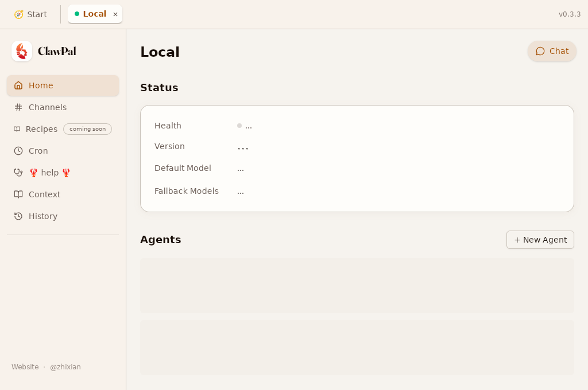588x390 pixels.
Task: Open the History section
Action: (x=63, y=216)
